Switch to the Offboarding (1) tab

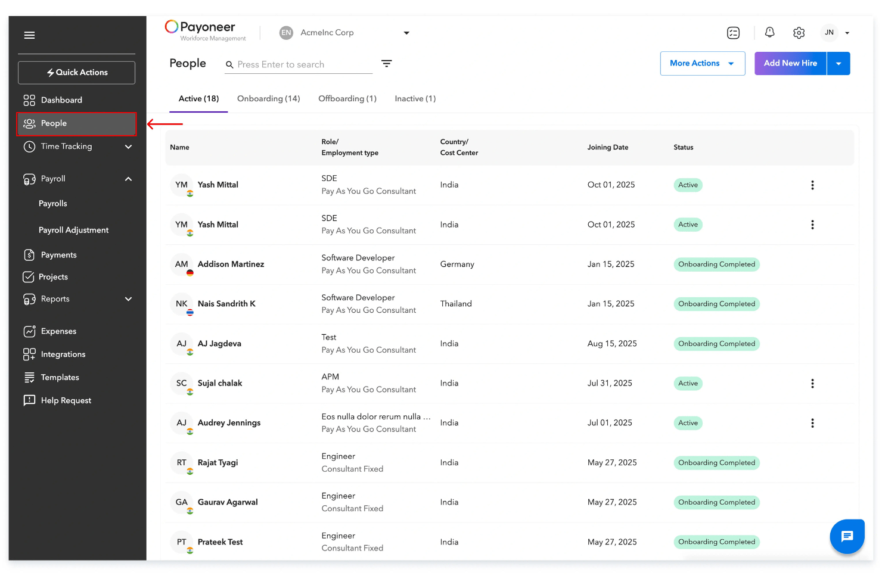[x=347, y=99]
